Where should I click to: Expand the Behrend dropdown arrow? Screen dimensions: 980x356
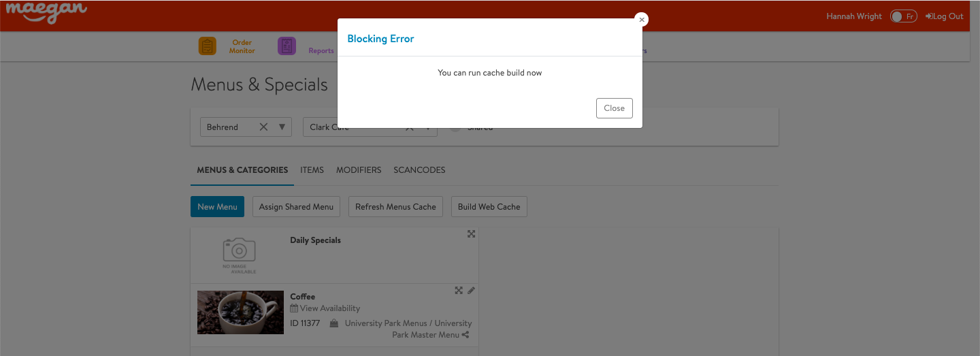click(x=282, y=127)
